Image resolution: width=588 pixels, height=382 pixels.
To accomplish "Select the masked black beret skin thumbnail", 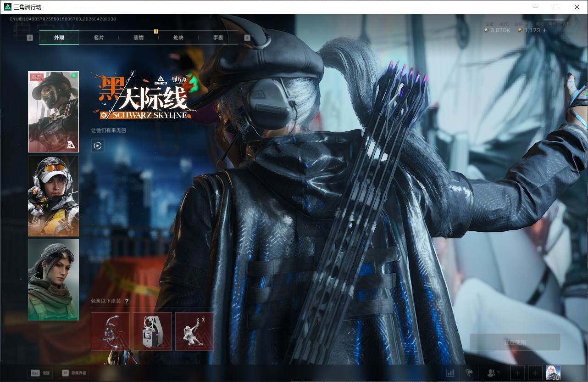I will click(53, 112).
